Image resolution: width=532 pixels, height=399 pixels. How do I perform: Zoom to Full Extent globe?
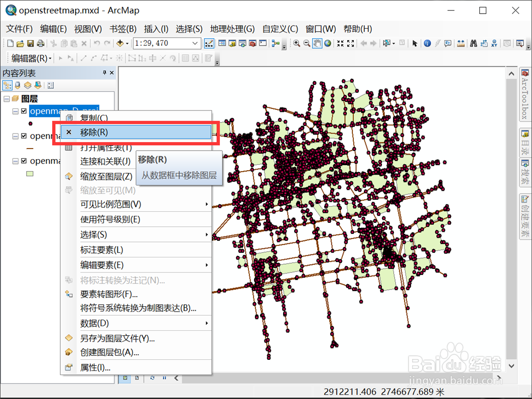(328, 44)
